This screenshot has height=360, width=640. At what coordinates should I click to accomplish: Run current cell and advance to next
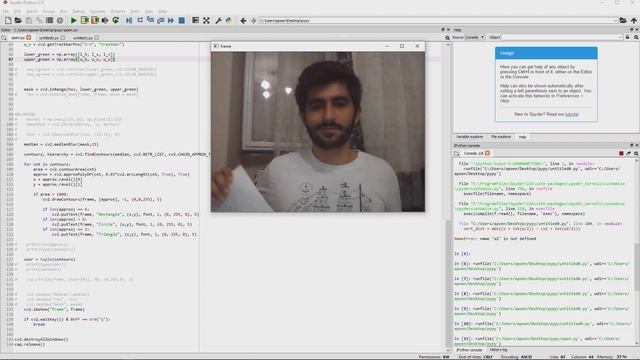tap(95, 20)
